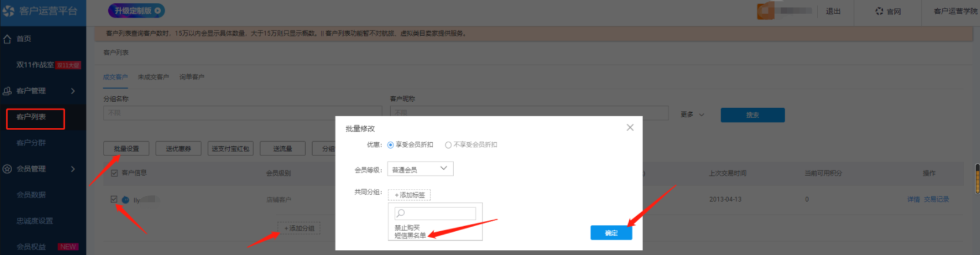Click the 批量设置 button
Screen dimensions: 980x255
(x=126, y=149)
